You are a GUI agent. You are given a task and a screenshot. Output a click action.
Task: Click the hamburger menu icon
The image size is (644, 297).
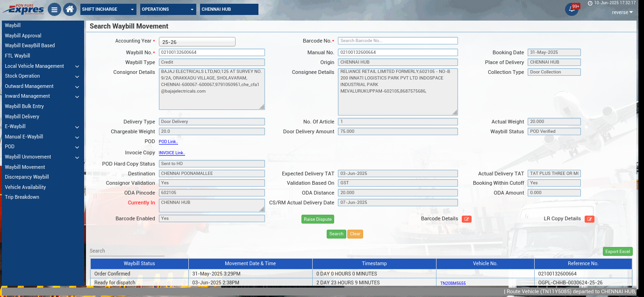pos(54,9)
